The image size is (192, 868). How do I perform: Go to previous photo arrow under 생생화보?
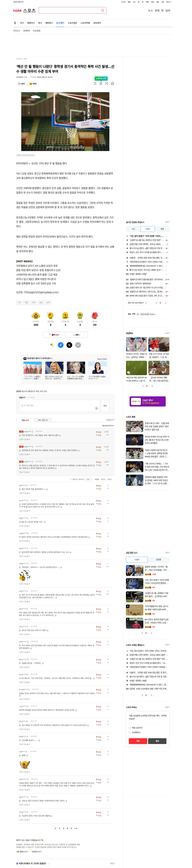tap(143, 386)
